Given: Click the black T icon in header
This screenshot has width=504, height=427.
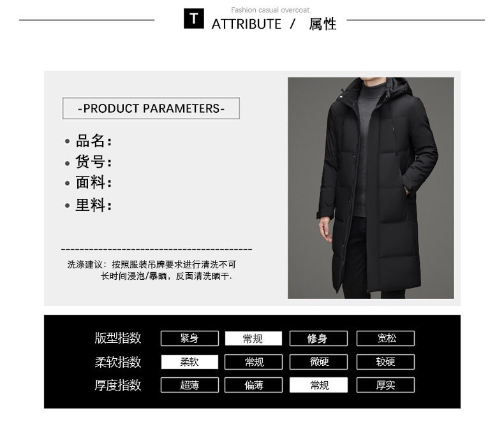Looking at the screenshot, I should (x=193, y=18).
